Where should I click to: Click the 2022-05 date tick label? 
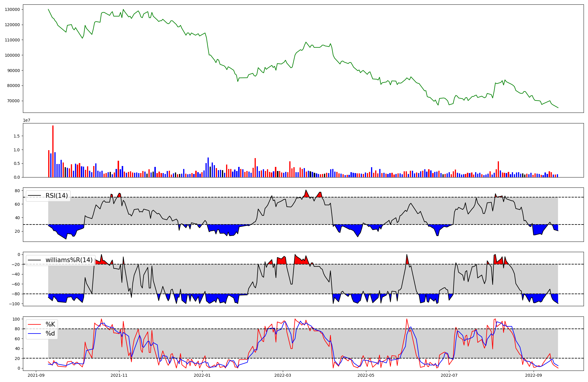tap(366, 375)
